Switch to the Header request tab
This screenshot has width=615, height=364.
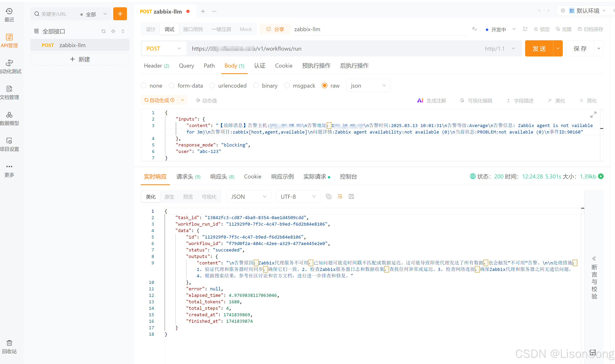point(156,66)
